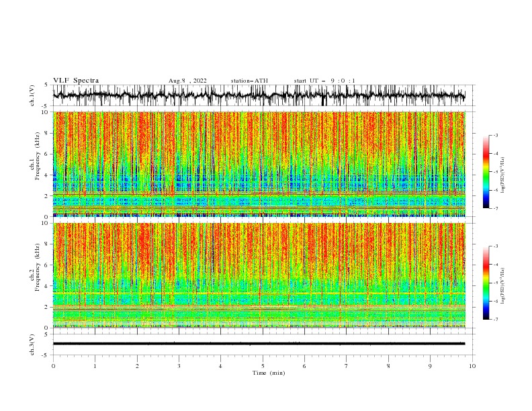This screenshot has height=411, width=532.
Task: Click the 'ch.3(V)' waveform axis label
Action: click(32, 345)
